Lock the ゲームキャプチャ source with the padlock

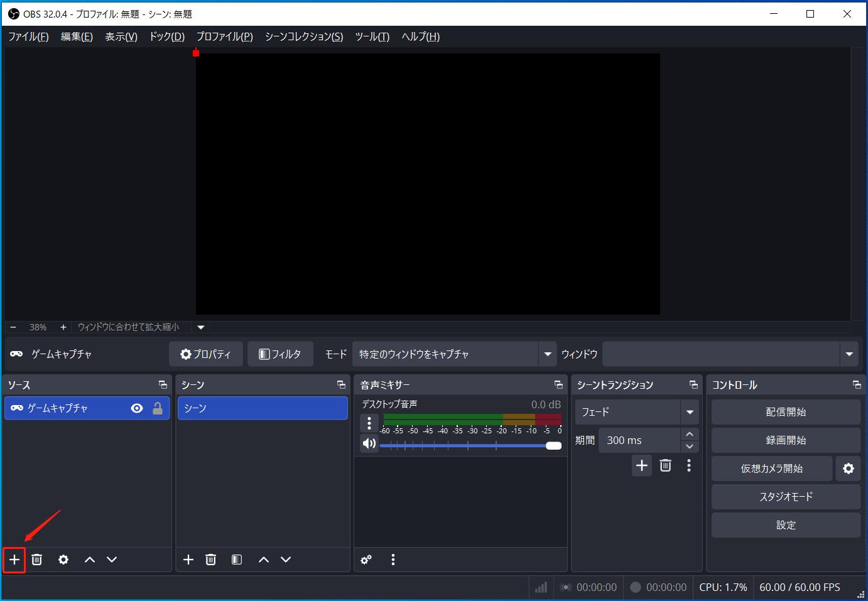click(x=157, y=408)
